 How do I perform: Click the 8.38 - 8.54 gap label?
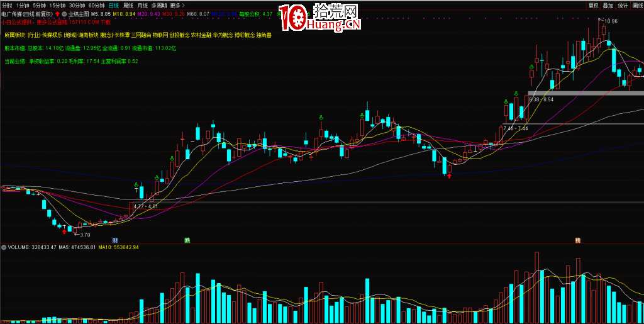pyautogui.click(x=541, y=100)
